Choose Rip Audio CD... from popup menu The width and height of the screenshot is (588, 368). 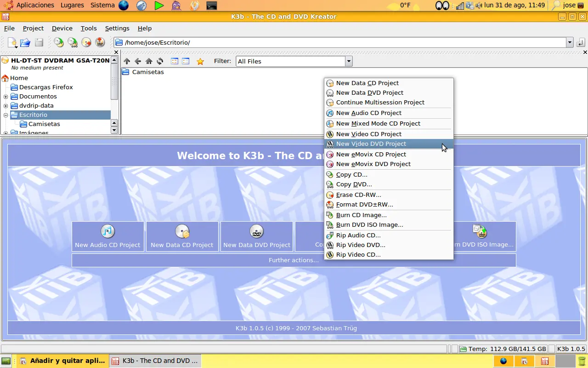[389, 236]
